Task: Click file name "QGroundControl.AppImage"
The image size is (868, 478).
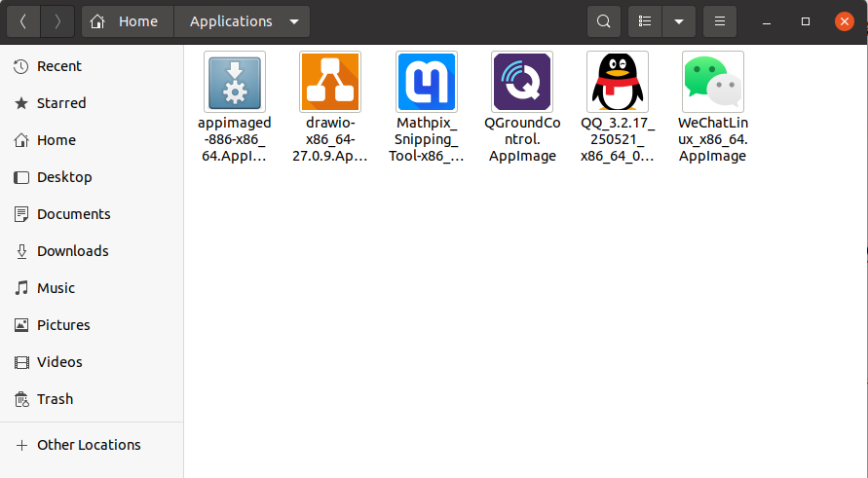Action: point(522,139)
